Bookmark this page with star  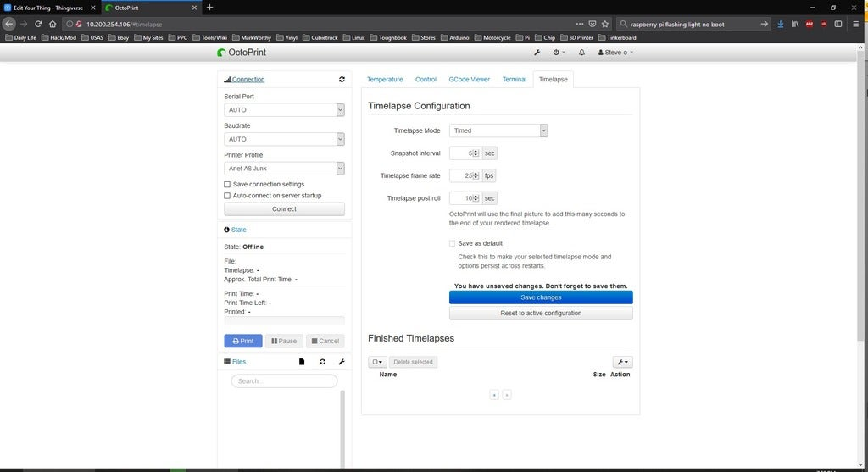tap(605, 25)
